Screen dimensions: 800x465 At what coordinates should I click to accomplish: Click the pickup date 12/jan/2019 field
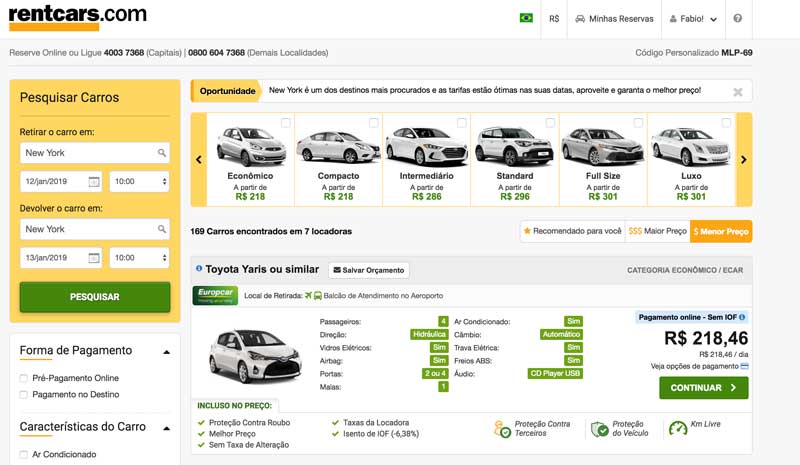point(61,182)
